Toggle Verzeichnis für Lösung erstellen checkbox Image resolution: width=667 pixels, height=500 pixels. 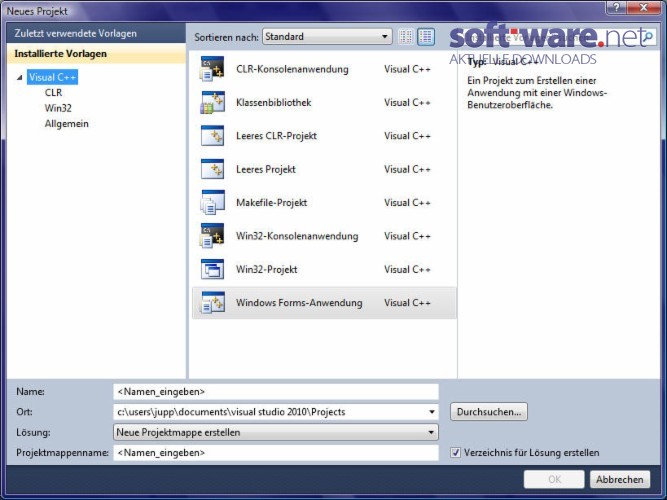pyautogui.click(x=455, y=452)
